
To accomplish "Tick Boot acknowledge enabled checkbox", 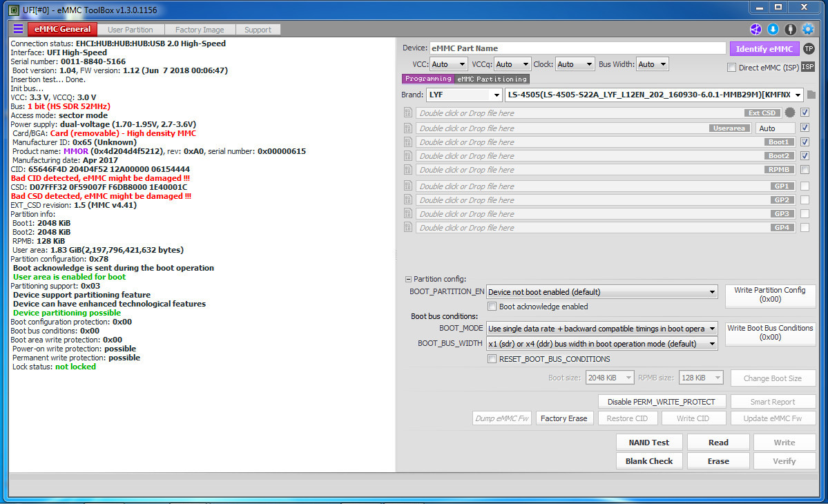I will pyautogui.click(x=492, y=306).
